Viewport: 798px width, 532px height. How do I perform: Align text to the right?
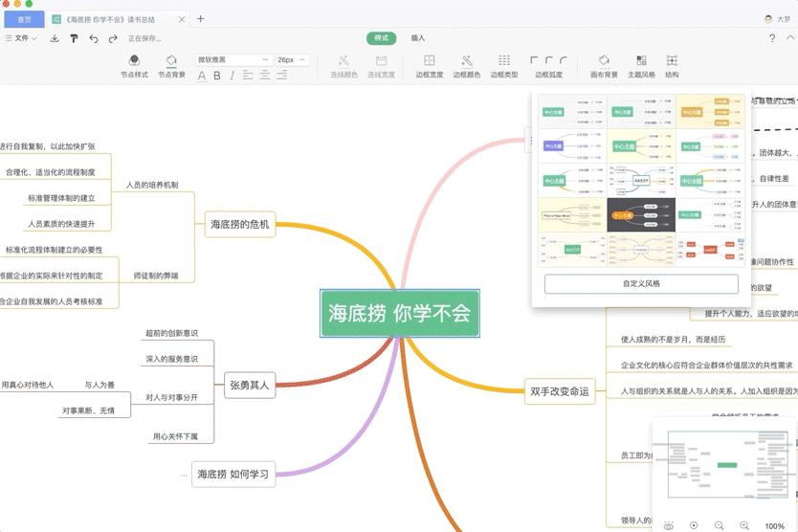[282, 76]
